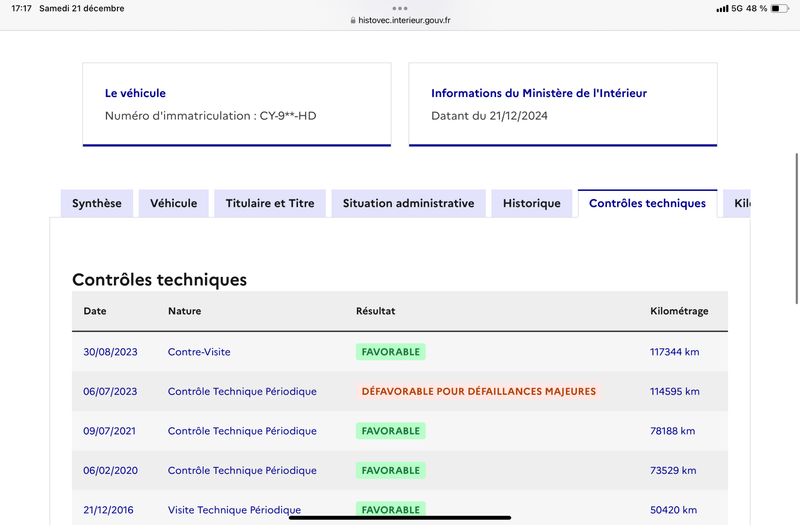This screenshot has width=800, height=525.
Task: Select the date 06/02/2020
Action: [110, 470]
